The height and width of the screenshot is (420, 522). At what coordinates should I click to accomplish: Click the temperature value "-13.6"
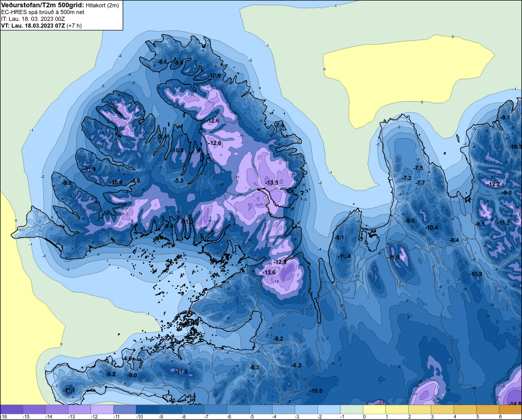tap(269, 272)
